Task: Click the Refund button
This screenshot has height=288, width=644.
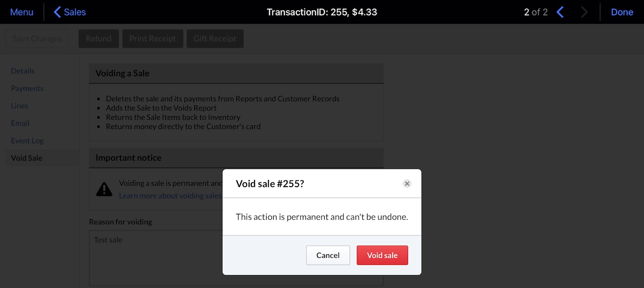Action: tap(98, 38)
